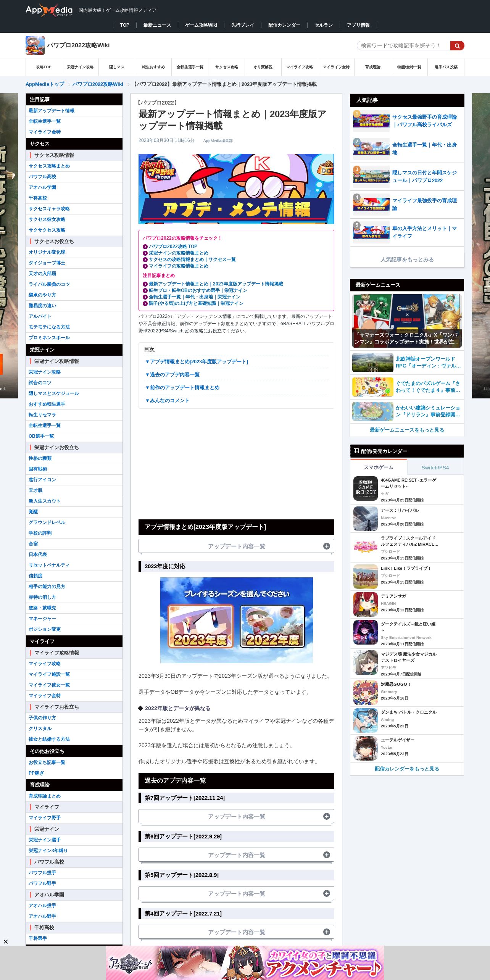Open かわいい建築シミュレーション news thumbnail

point(373,411)
